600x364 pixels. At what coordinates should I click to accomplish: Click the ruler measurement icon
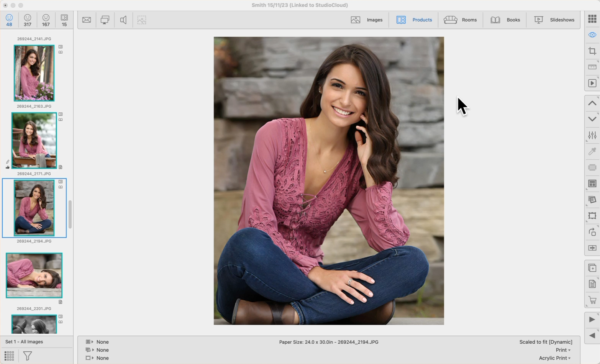tap(592, 67)
